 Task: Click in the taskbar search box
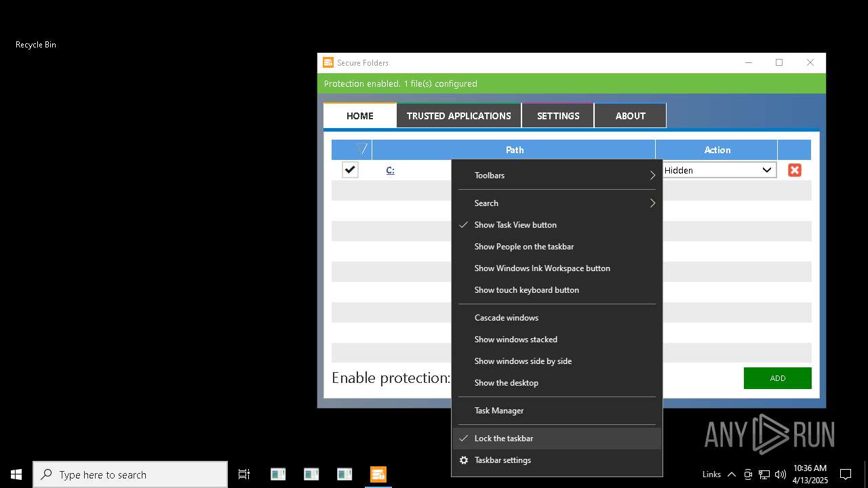pyautogui.click(x=130, y=474)
